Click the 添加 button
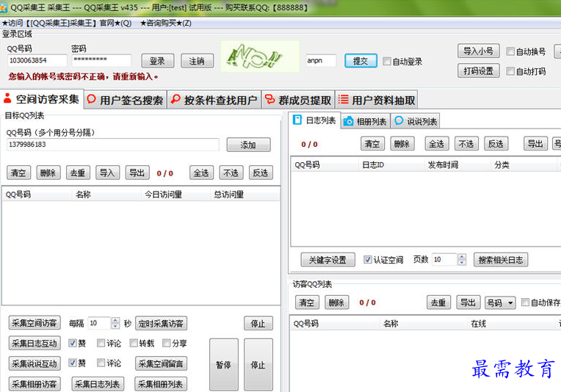561x392 pixels. [x=248, y=145]
